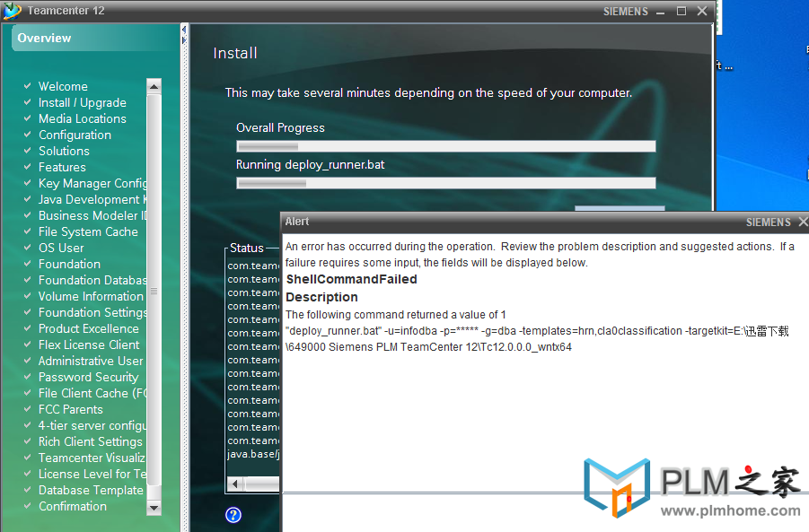Select the Rich Client Settings step
The width and height of the screenshot is (809, 532).
click(x=91, y=441)
